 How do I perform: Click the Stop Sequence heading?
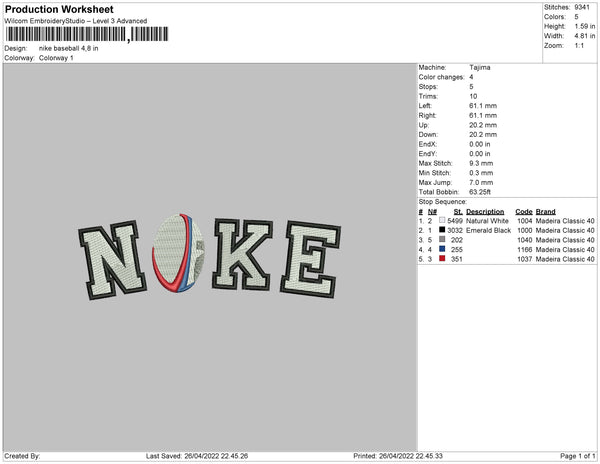point(443,202)
